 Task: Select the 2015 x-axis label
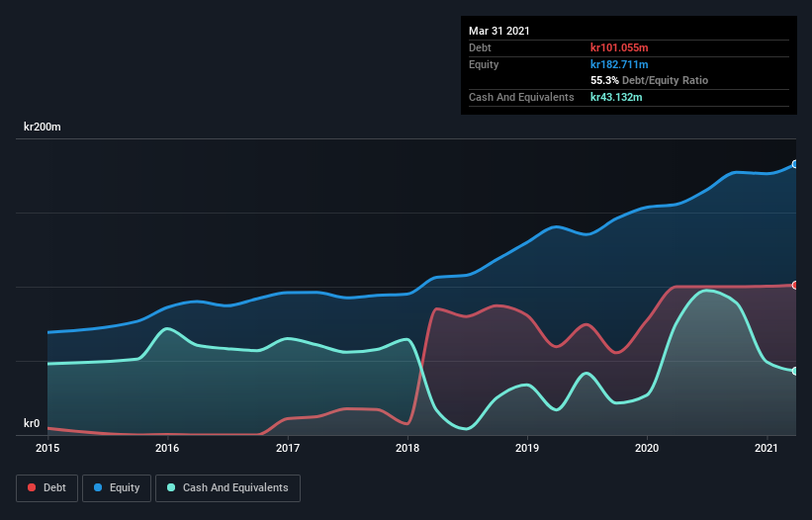pyautogui.click(x=47, y=448)
